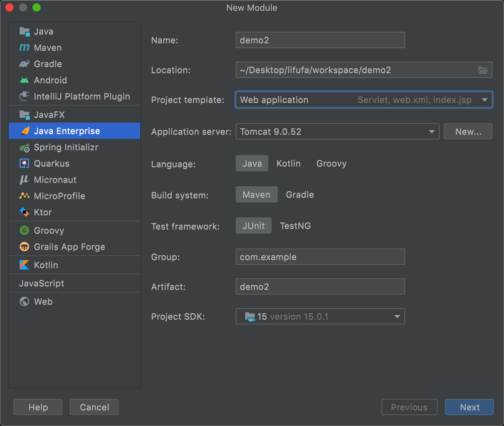Close the New Module dialog window
The width and height of the screenshot is (504, 426).
[x=9, y=7]
